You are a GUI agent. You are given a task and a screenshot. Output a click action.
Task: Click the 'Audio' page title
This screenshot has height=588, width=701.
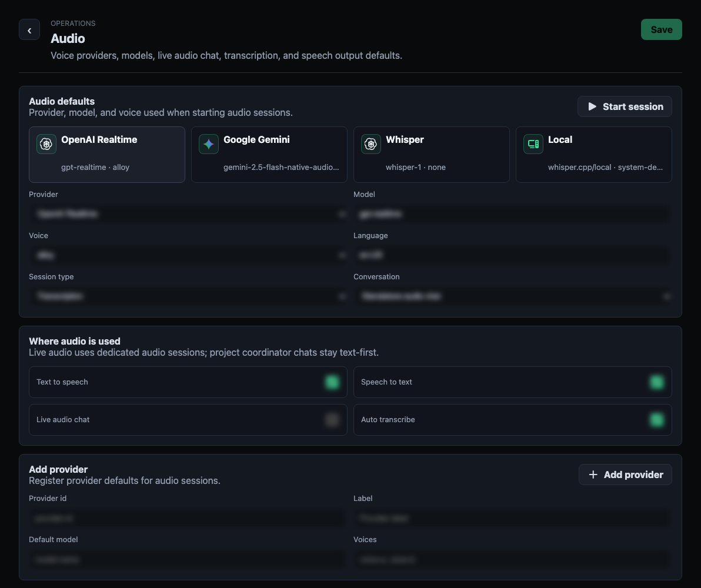[x=68, y=38]
